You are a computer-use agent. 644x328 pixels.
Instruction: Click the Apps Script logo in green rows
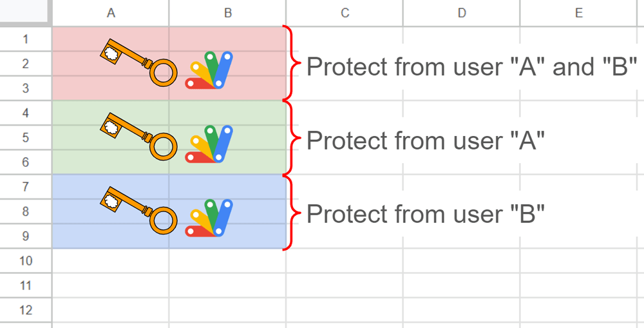pos(209,144)
